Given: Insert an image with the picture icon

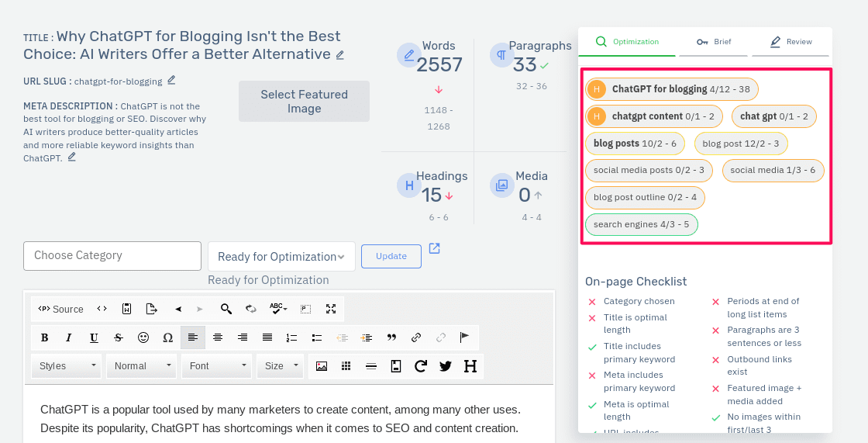Looking at the screenshot, I should pyautogui.click(x=321, y=366).
